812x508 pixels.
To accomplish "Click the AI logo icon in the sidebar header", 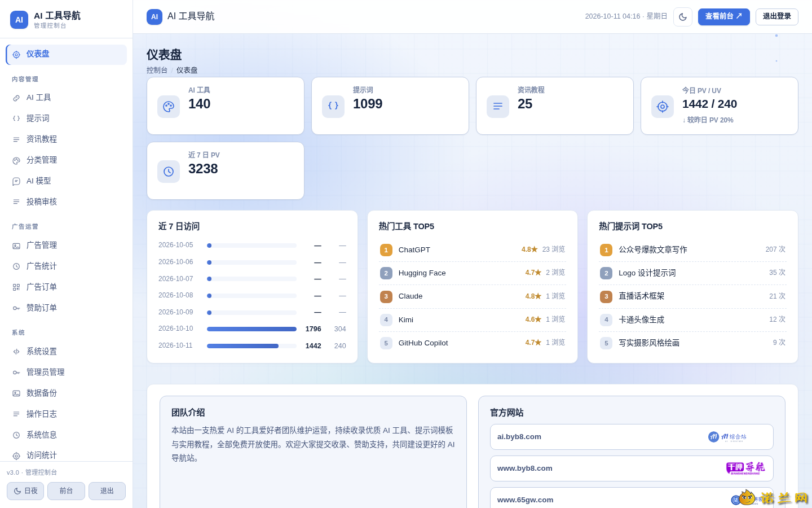I will click(x=19, y=20).
